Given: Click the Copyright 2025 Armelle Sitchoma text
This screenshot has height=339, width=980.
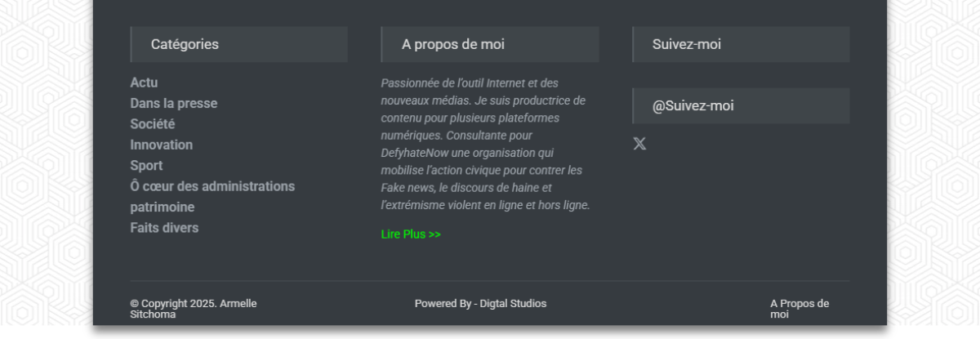Looking at the screenshot, I should (194, 309).
